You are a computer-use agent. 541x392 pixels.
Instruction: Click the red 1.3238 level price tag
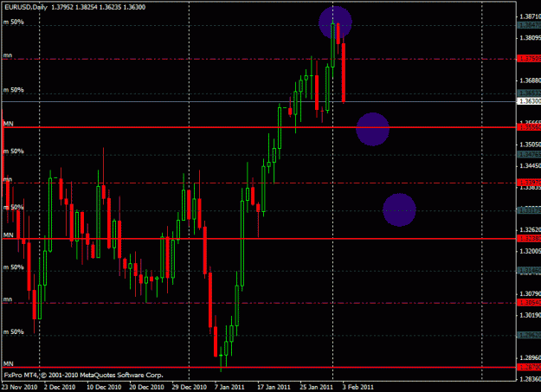tap(529, 239)
